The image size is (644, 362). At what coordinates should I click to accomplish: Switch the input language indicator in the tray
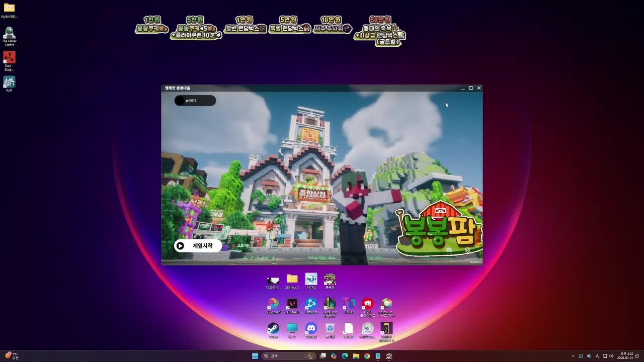(x=597, y=356)
